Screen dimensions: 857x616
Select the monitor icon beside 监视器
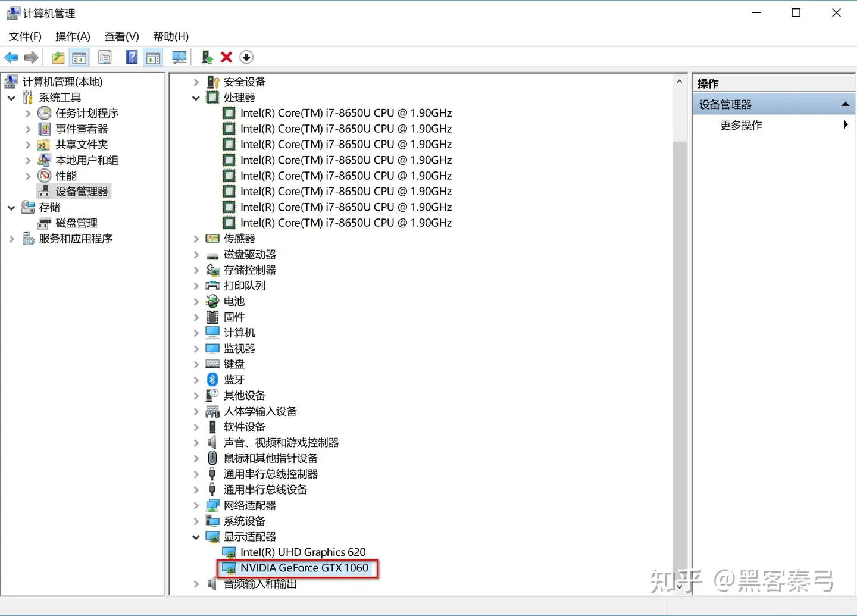(212, 348)
